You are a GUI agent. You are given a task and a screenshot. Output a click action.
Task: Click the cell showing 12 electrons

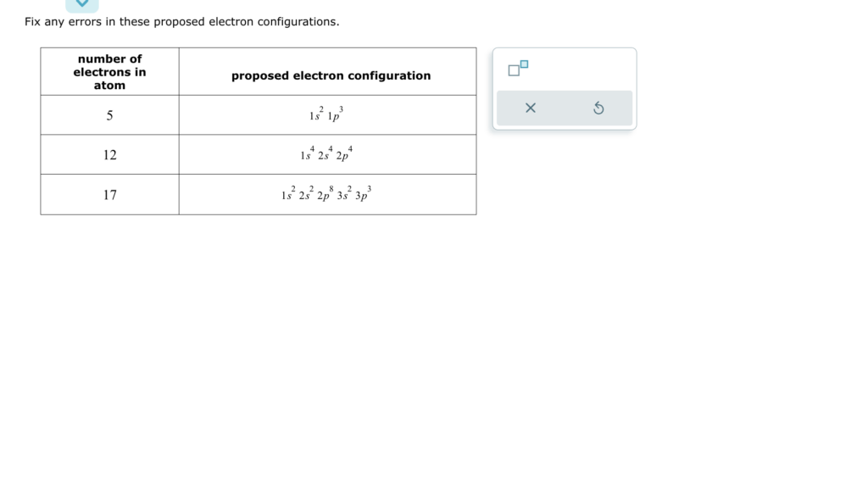click(109, 155)
